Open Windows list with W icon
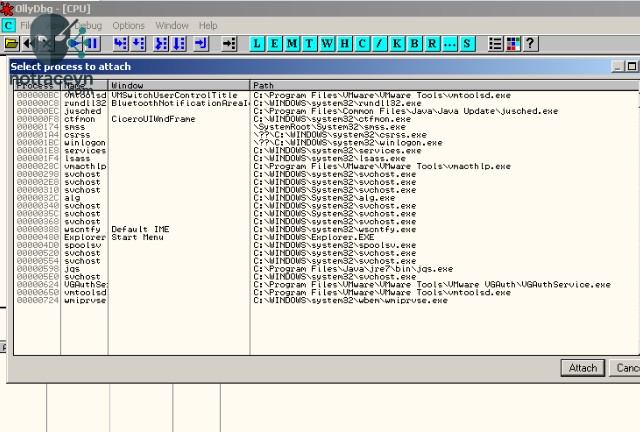640x432 pixels. [x=327, y=44]
